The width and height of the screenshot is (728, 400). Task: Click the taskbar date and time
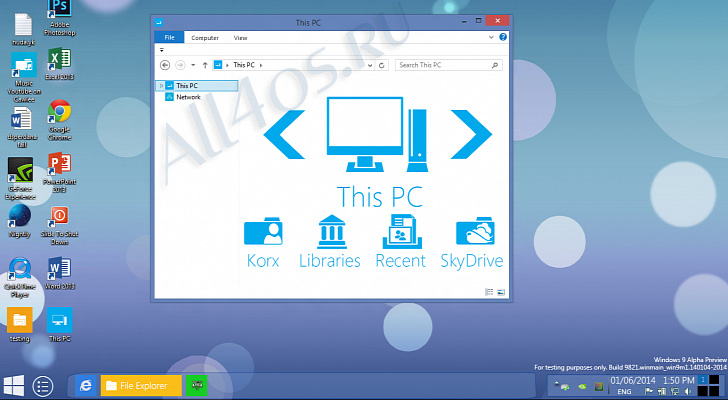click(652, 381)
